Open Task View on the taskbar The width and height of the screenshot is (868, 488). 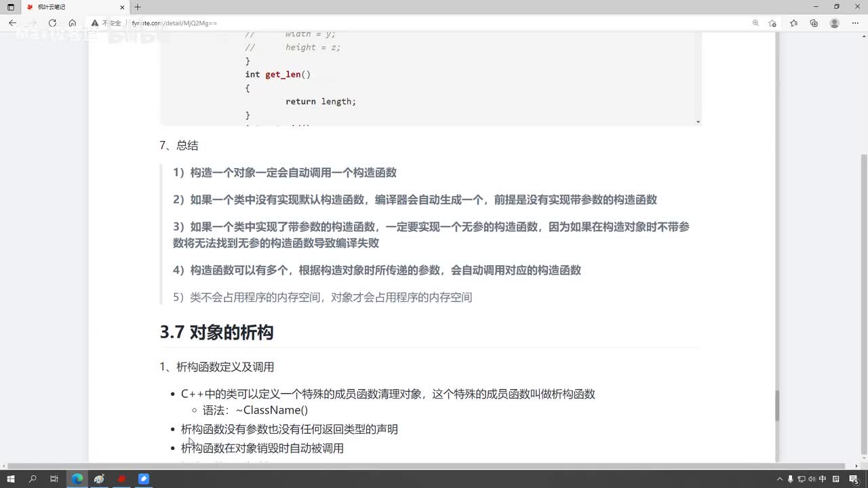[54, 479]
